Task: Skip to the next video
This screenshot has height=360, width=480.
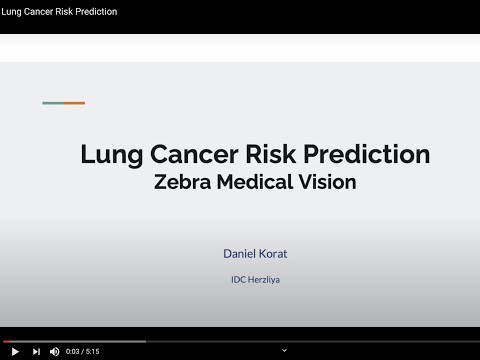Action: point(36,351)
